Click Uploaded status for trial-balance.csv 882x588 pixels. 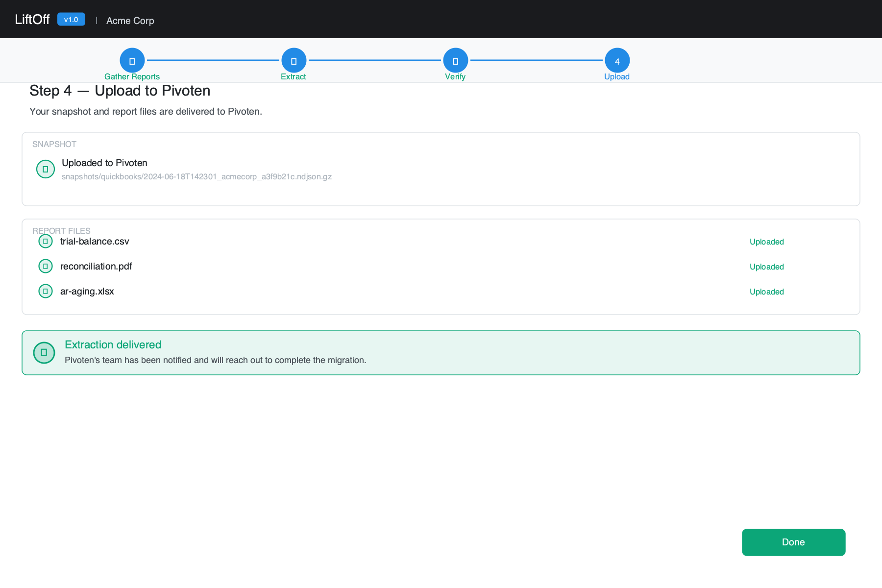(x=767, y=242)
